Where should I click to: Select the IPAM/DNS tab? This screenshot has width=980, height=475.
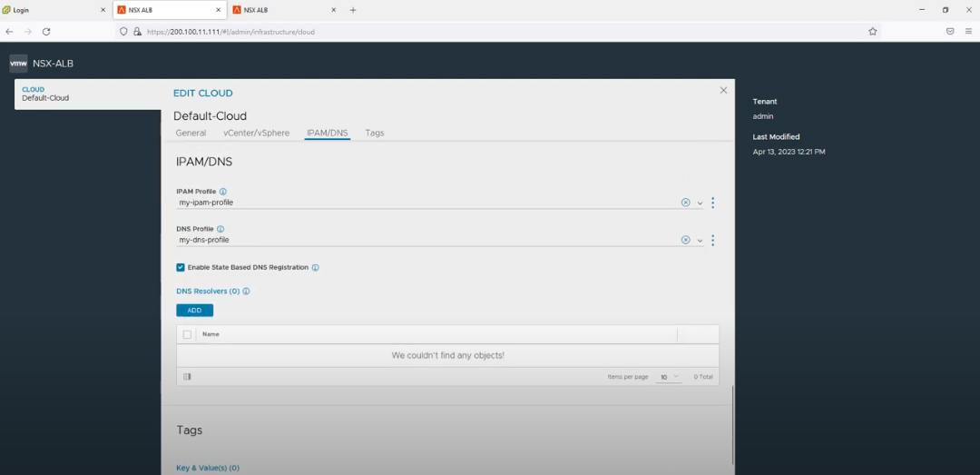tap(328, 134)
